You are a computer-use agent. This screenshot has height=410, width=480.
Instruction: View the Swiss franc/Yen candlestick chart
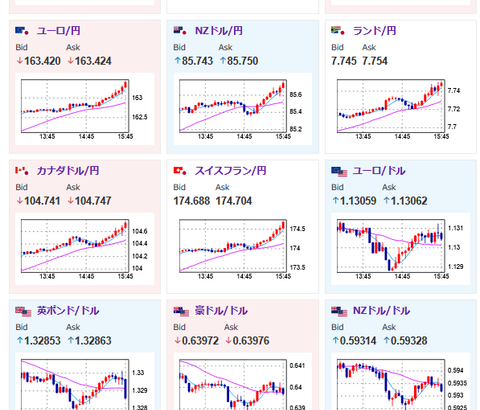tap(243, 249)
